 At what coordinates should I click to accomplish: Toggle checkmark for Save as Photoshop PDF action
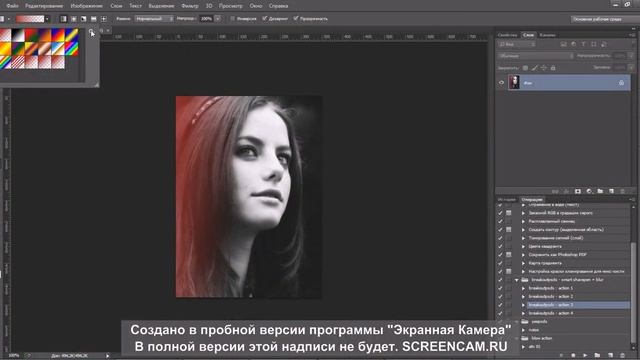500,255
